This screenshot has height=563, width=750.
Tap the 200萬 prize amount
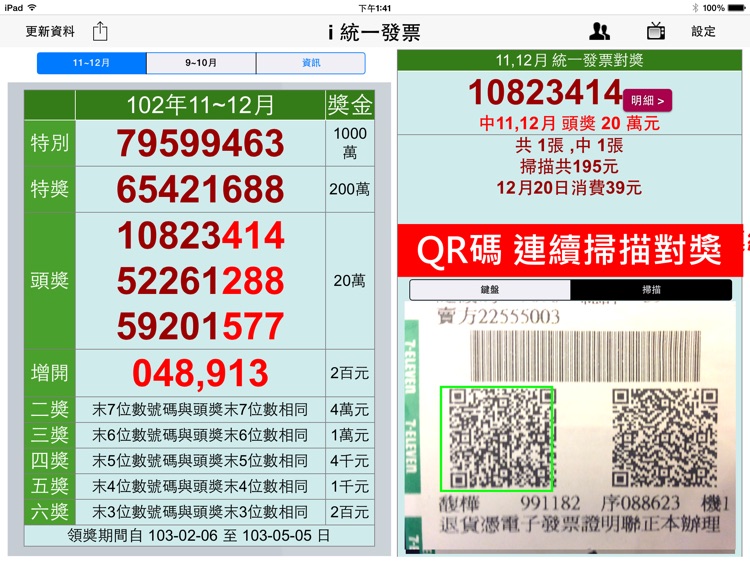click(350, 189)
